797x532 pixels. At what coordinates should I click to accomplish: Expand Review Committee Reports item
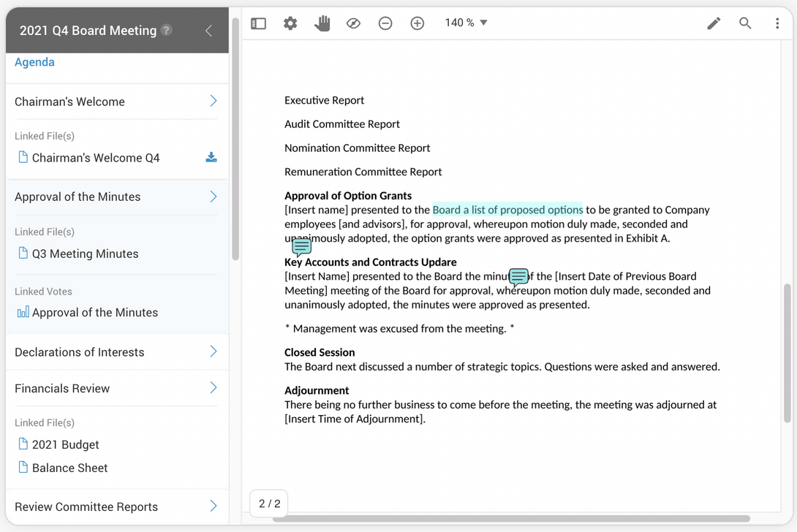coord(214,506)
